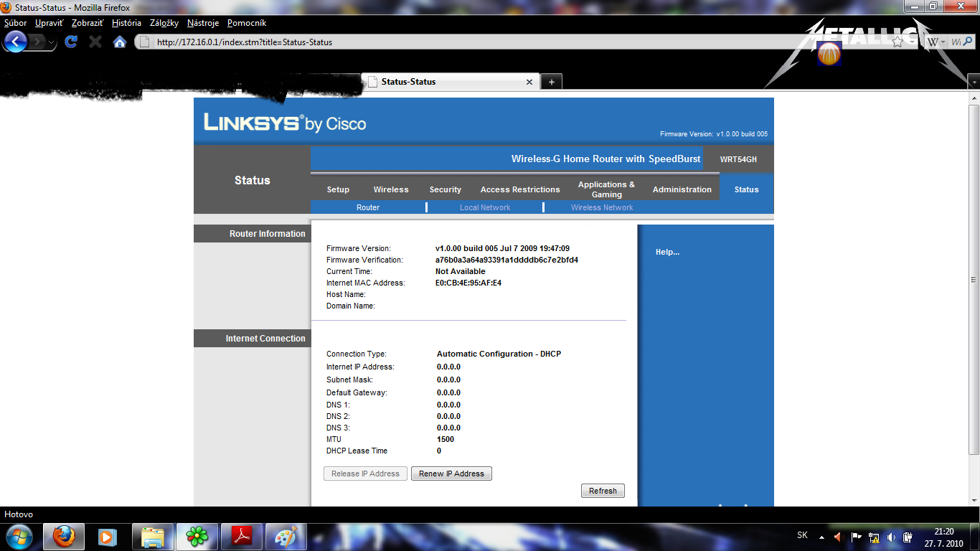Open the recent pages history dropdown arrow
The height and width of the screenshot is (551, 980).
52,42
